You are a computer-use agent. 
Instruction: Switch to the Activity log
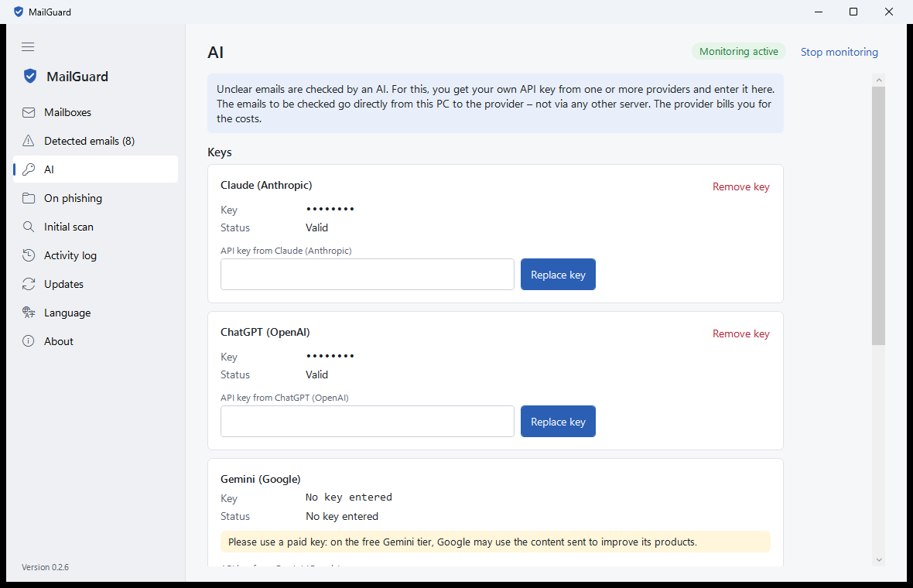click(95, 255)
